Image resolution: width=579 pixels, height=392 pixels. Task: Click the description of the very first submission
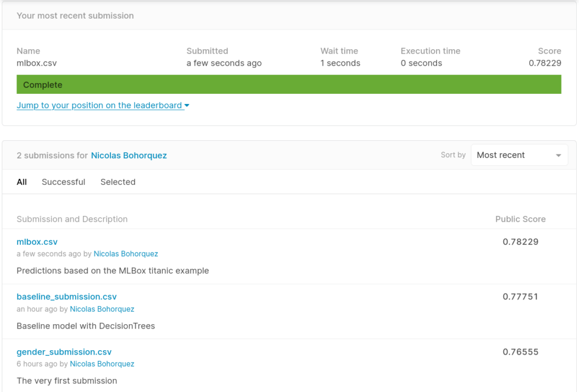pos(67,380)
